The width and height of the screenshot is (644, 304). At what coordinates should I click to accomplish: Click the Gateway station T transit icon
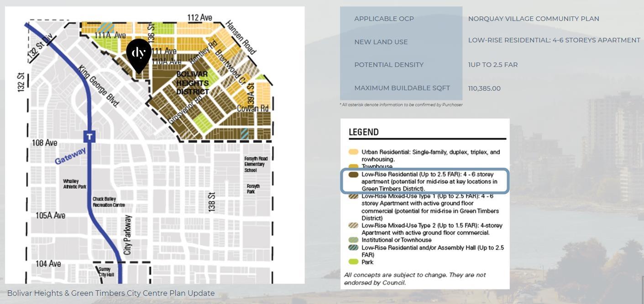89,136
